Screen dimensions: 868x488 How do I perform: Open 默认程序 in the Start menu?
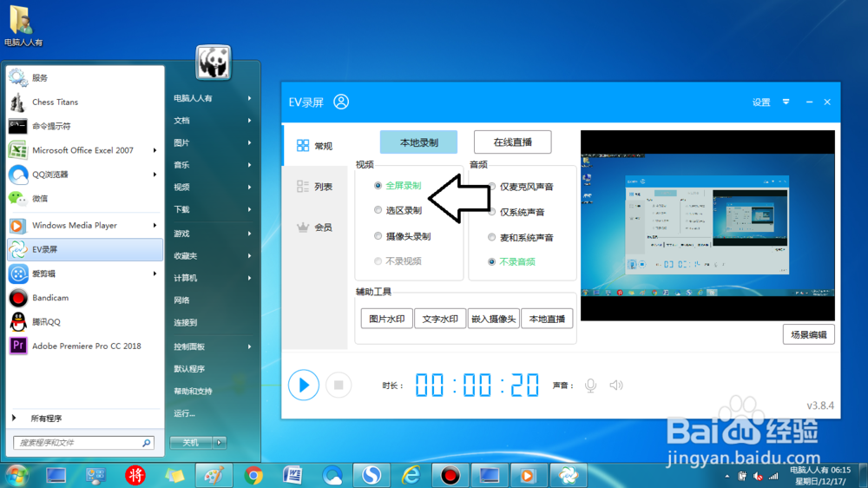click(x=213, y=369)
